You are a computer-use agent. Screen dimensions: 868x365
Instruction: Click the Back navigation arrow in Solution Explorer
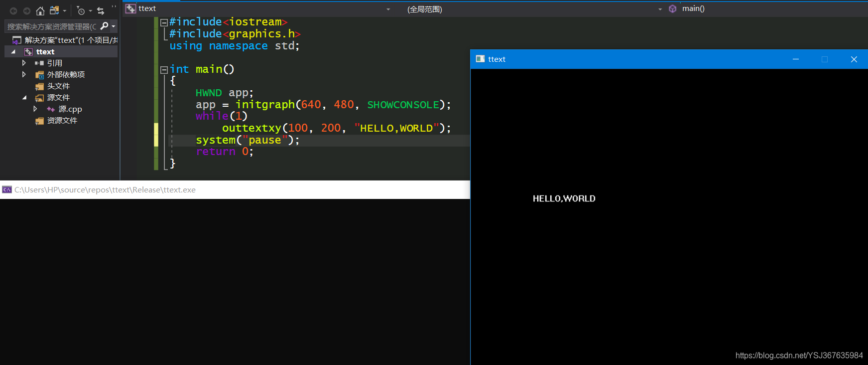13,11
